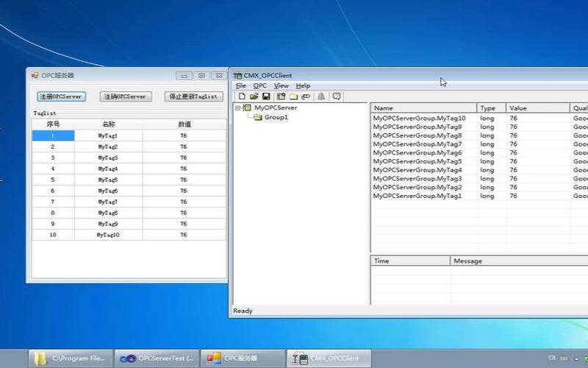Screen dimensions: 588x368
Task: Click the grayed bell toolbar icon
Action: pyautogui.click(x=321, y=96)
